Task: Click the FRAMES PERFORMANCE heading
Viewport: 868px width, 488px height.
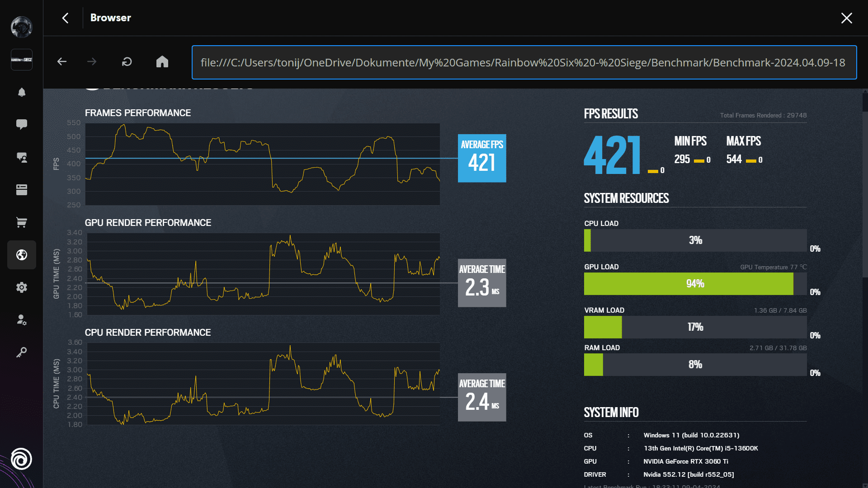Action: 138,113
